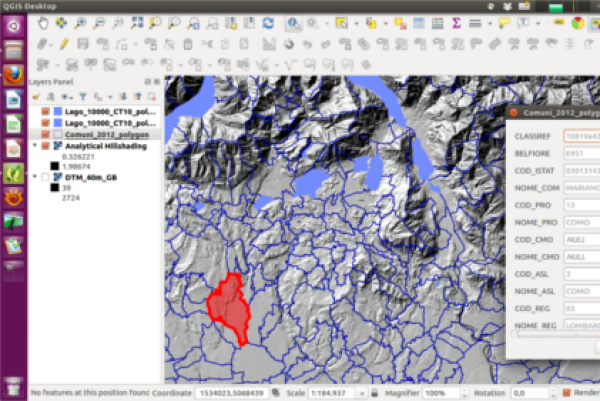Toggle the Render checkbox in status bar
Image resolution: width=600 pixels, height=401 pixels.
click(x=566, y=393)
